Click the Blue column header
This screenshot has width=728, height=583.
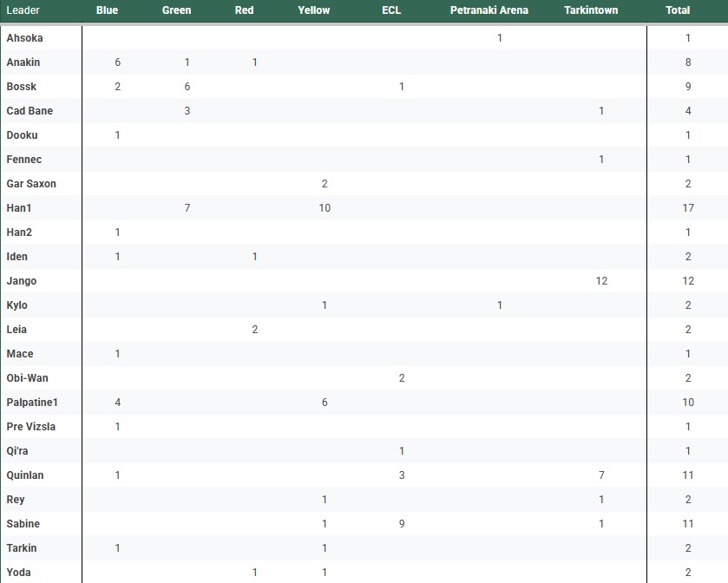[x=107, y=10]
